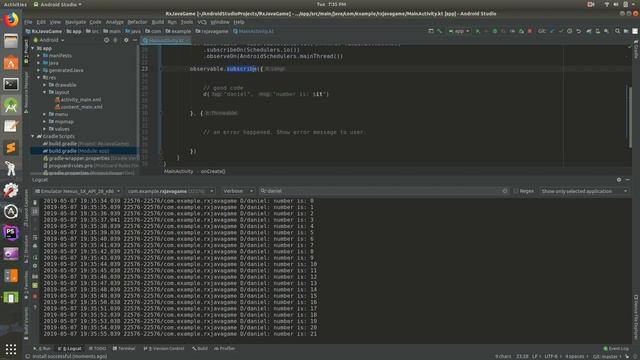This screenshot has width=640, height=360.
Task: Expand the manifests folder
Action: pyautogui.click(x=39, y=56)
